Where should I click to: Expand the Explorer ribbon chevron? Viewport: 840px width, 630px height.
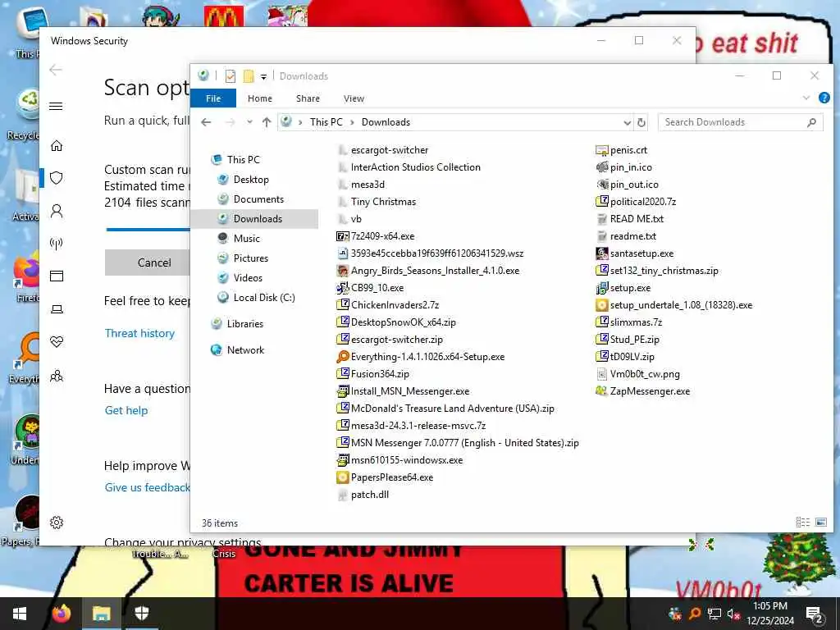point(806,98)
